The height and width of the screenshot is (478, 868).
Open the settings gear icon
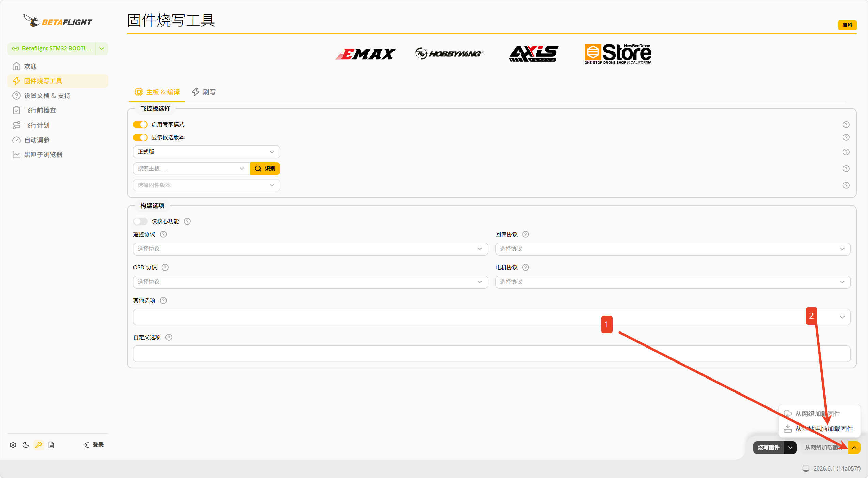[13, 445]
